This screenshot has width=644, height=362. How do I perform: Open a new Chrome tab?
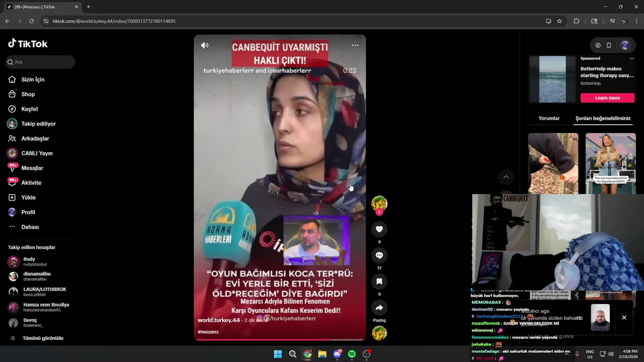89,7
